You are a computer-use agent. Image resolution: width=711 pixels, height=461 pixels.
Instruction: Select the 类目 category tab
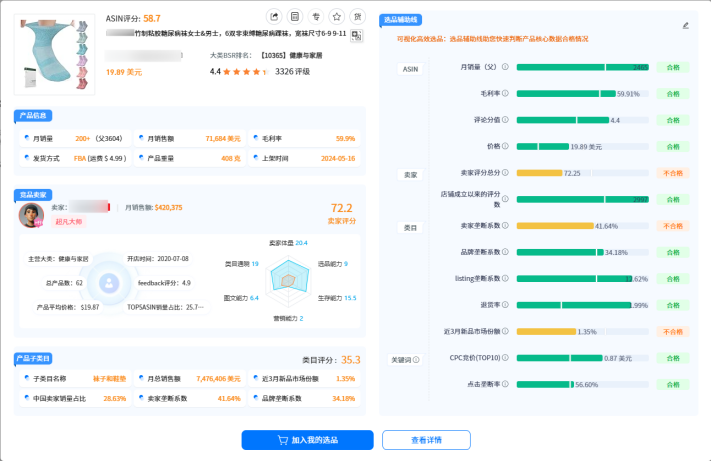410,227
